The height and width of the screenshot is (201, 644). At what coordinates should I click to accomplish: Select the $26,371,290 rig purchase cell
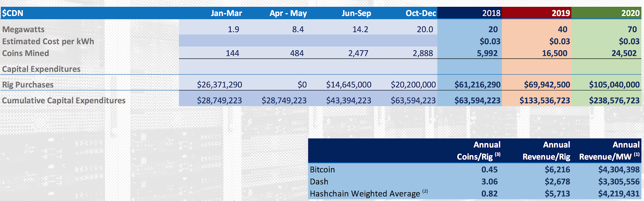(219, 85)
